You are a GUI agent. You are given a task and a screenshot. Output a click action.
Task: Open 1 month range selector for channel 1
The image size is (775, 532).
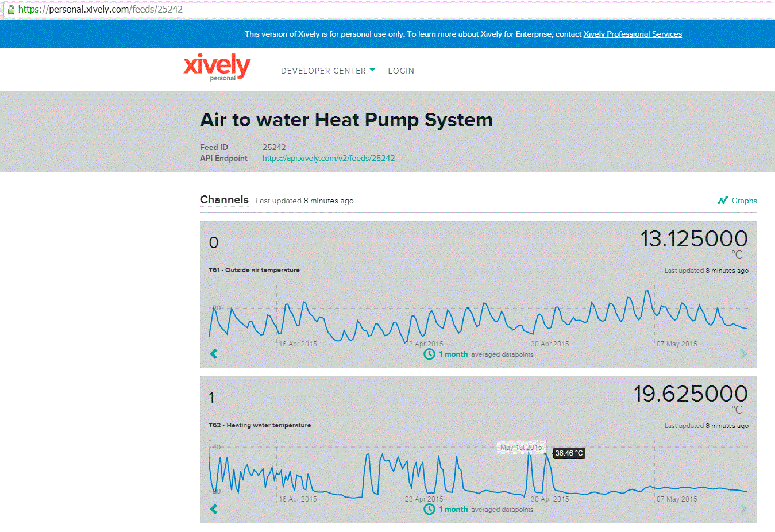(453, 510)
